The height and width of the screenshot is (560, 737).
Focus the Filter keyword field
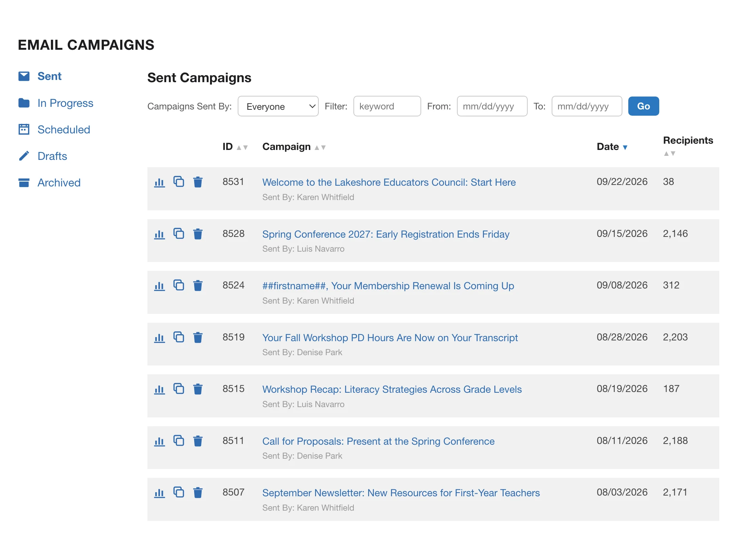point(387,106)
